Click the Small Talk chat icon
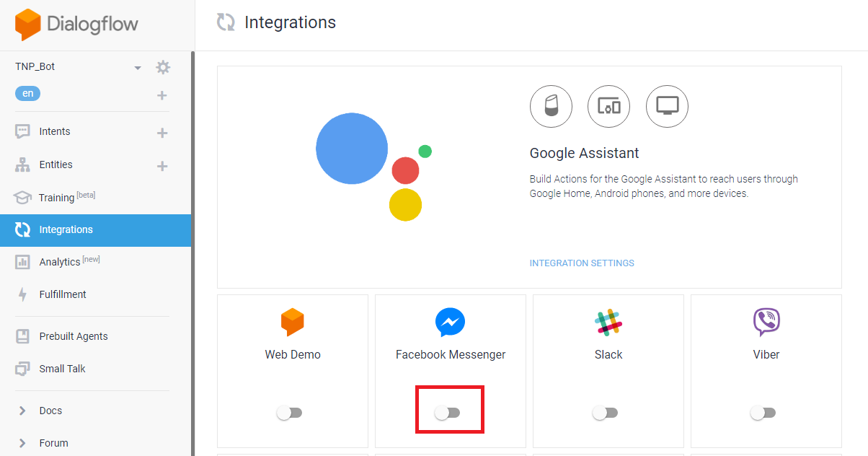Image resolution: width=868 pixels, height=456 pixels. [22, 369]
